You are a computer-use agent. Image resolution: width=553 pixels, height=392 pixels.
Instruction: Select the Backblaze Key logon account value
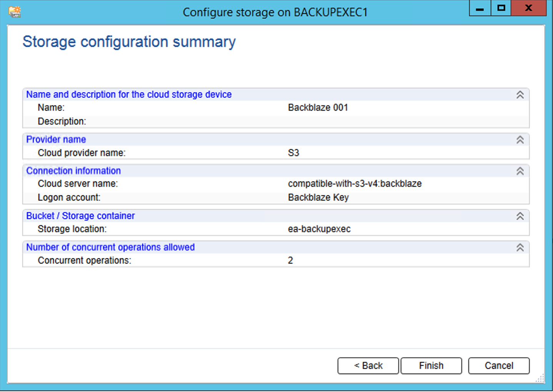pyautogui.click(x=318, y=198)
